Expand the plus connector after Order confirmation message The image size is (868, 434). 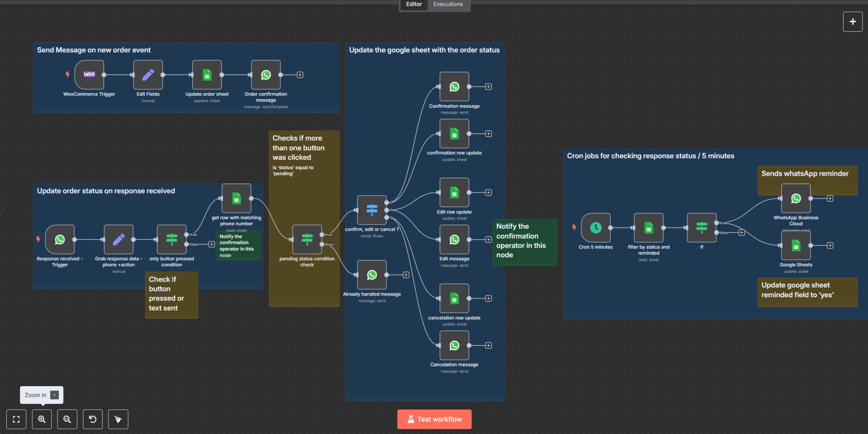[x=300, y=75]
